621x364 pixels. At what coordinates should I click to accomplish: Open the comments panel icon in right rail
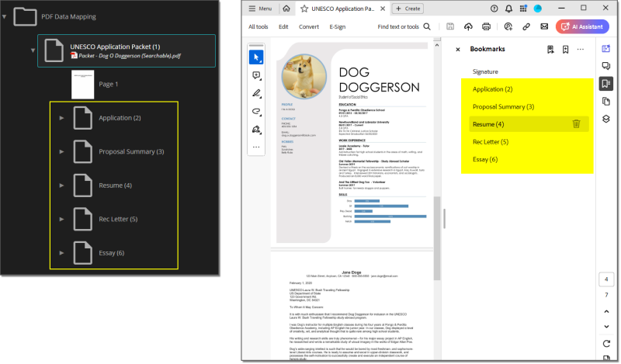tap(606, 66)
